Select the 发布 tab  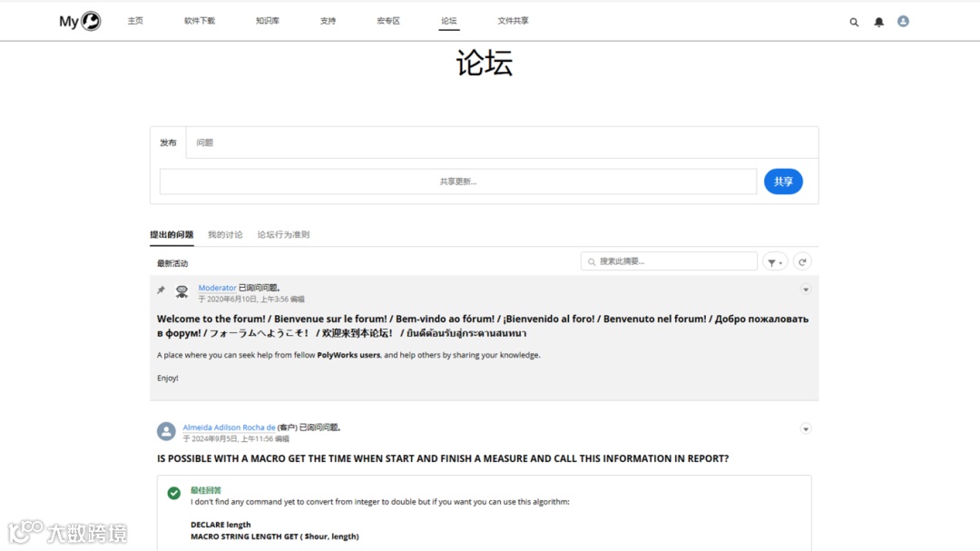168,143
